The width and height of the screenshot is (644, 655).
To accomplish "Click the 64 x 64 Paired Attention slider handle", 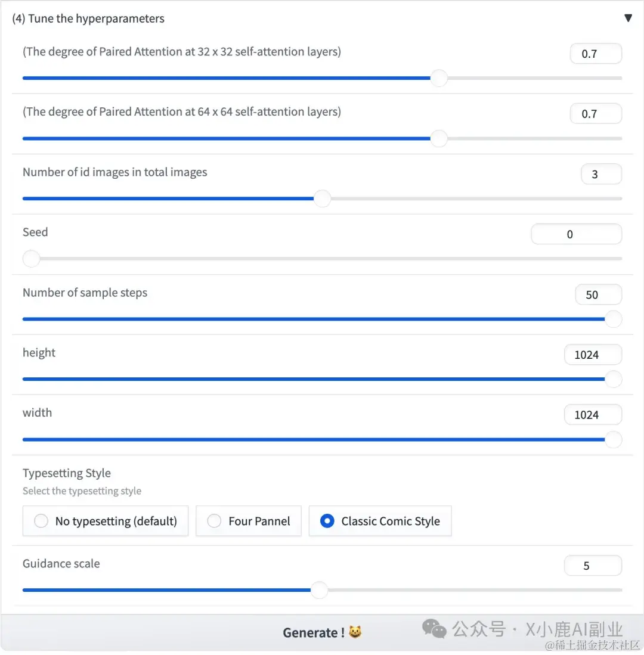I will point(439,138).
